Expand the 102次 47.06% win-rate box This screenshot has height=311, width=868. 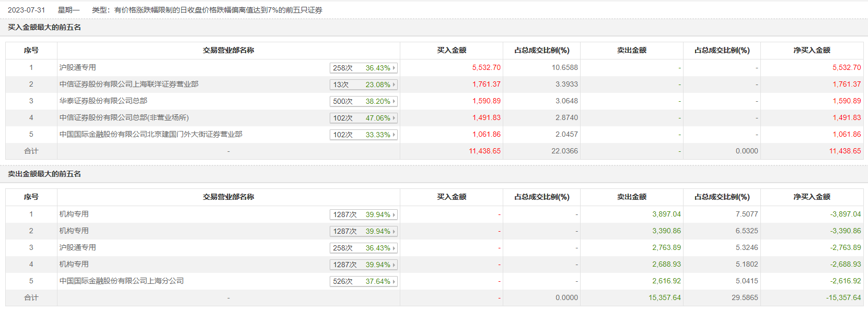pyautogui.click(x=364, y=118)
